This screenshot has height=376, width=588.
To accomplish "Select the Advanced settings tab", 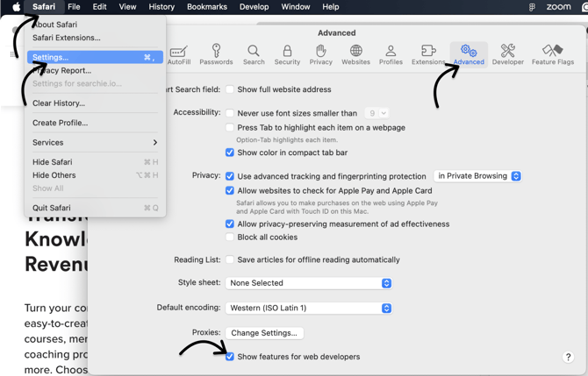I will (469, 54).
